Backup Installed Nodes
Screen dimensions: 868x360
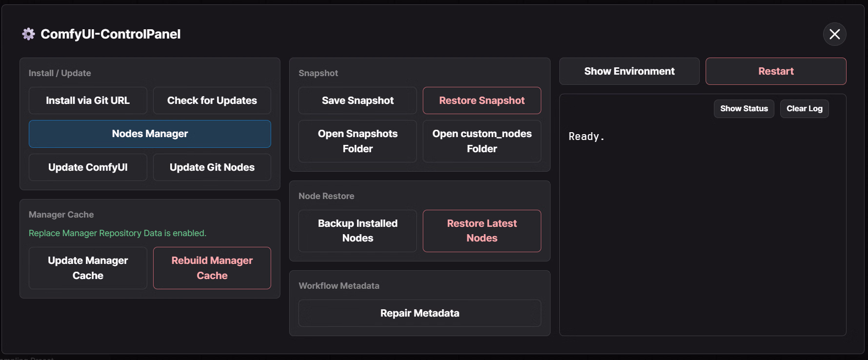click(x=357, y=231)
